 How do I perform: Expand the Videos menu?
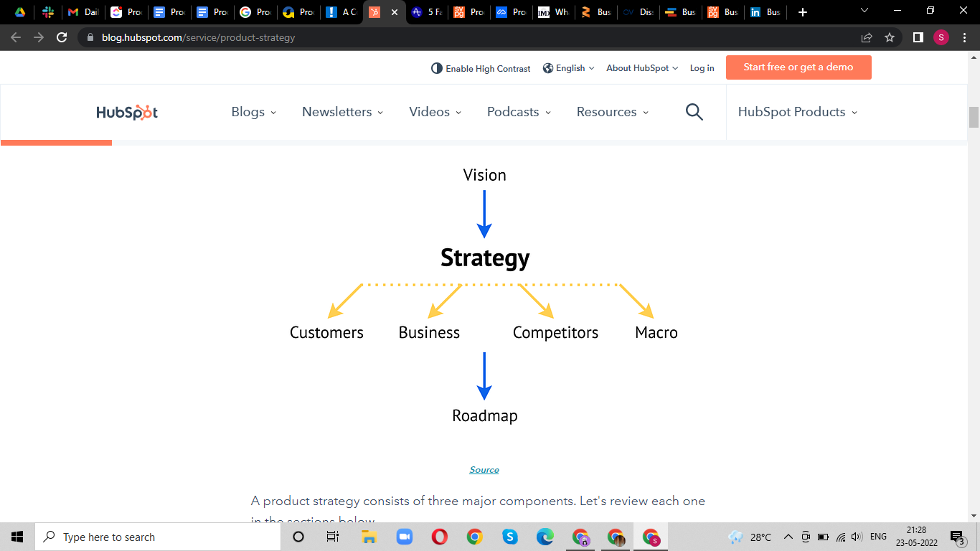point(435,112)
